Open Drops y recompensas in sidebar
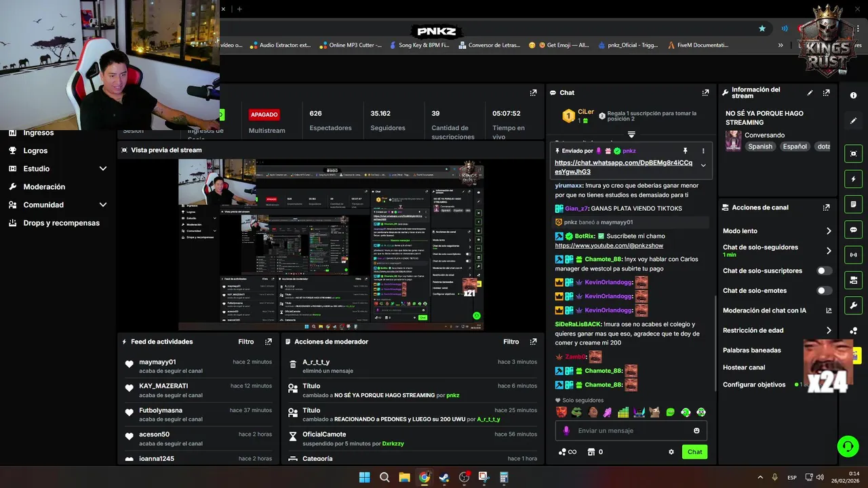 [x=61, y=223]
